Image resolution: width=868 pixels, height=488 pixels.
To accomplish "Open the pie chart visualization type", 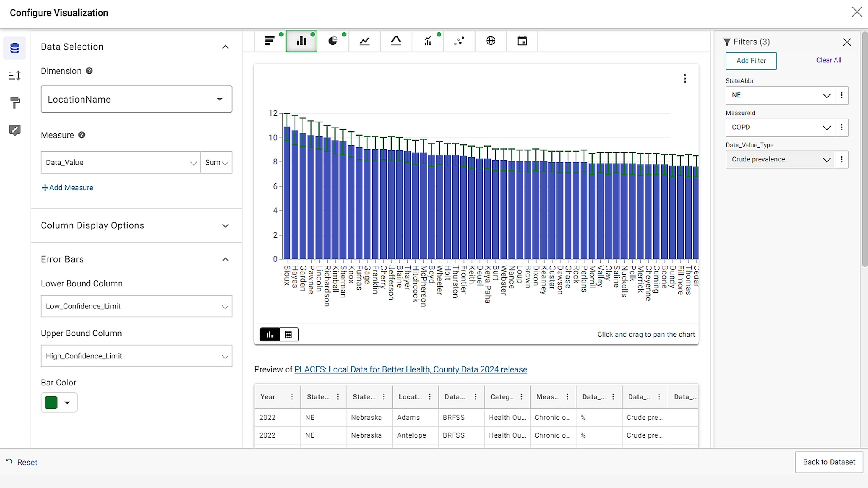I will 333,41.
